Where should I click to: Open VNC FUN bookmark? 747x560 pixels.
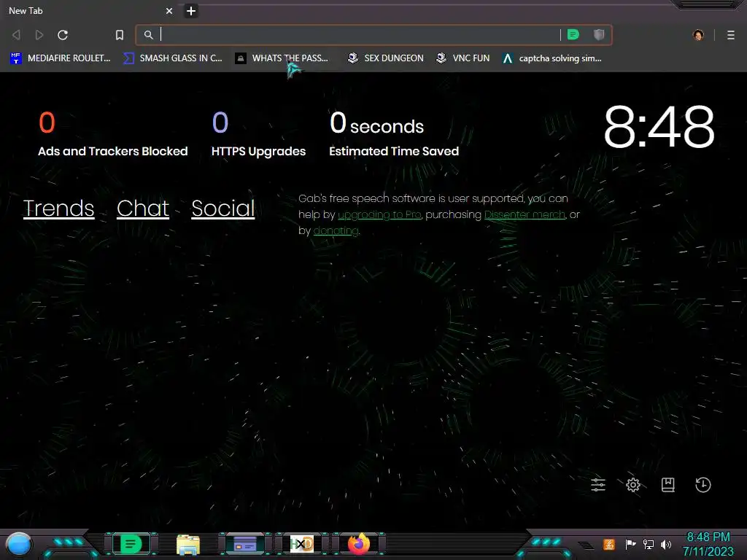tap(462, 58)
